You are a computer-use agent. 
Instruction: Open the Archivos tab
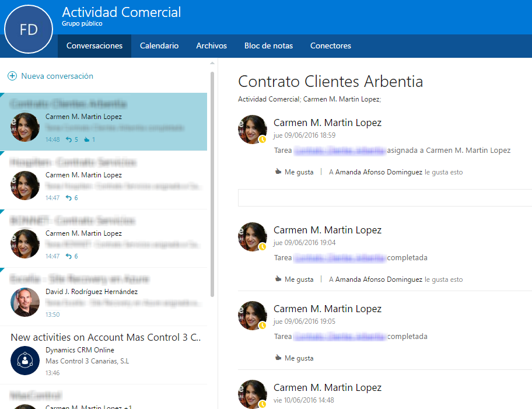(x=211, y=46)
